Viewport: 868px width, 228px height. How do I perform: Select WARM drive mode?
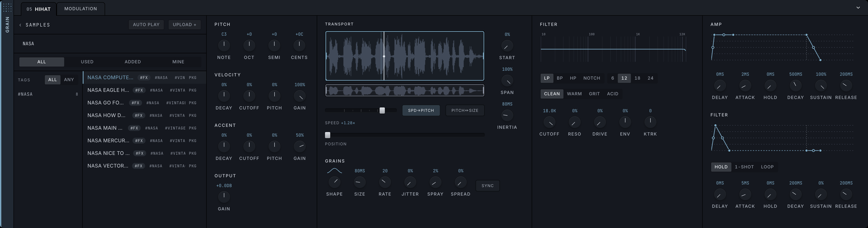click(574, 94)
